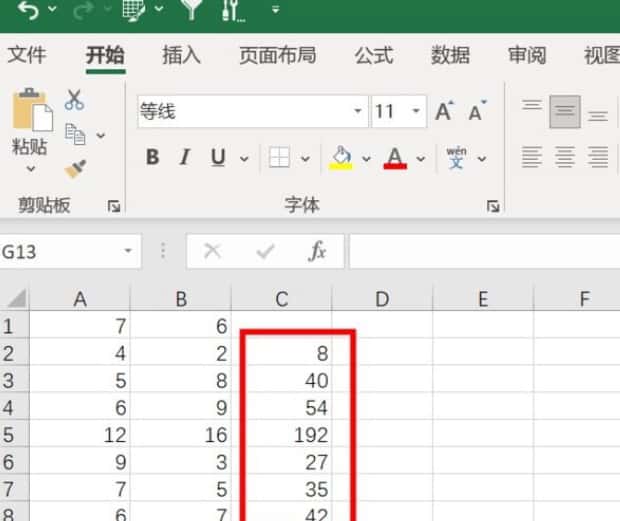Expand the Name Box dropdown arrow
The image size is (620, 521).
128,252
